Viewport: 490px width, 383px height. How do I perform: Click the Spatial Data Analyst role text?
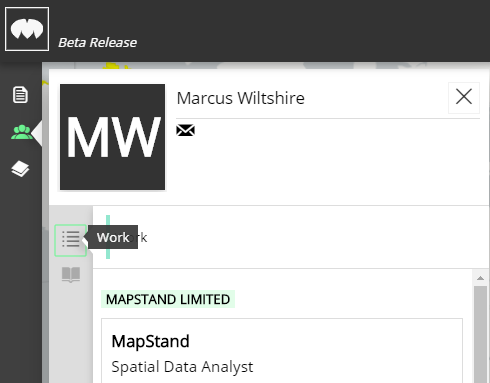tap(182, 367)
